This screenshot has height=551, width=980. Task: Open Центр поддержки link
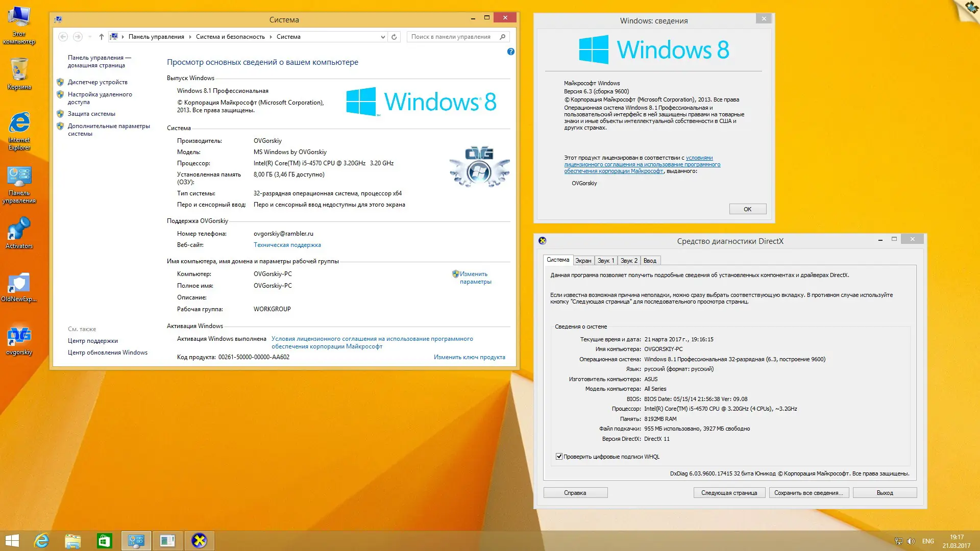[x=92, y=341]
